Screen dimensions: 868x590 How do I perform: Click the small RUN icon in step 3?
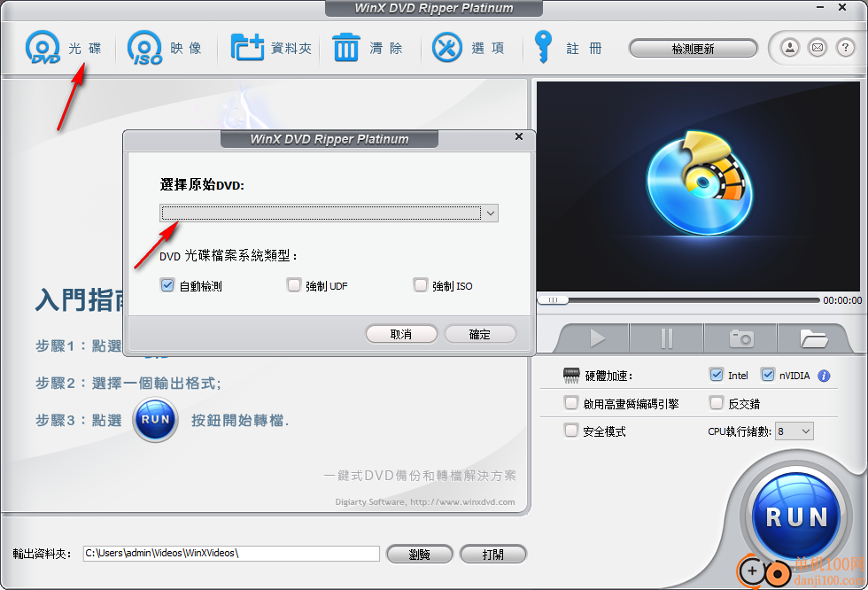pos(155,420)
